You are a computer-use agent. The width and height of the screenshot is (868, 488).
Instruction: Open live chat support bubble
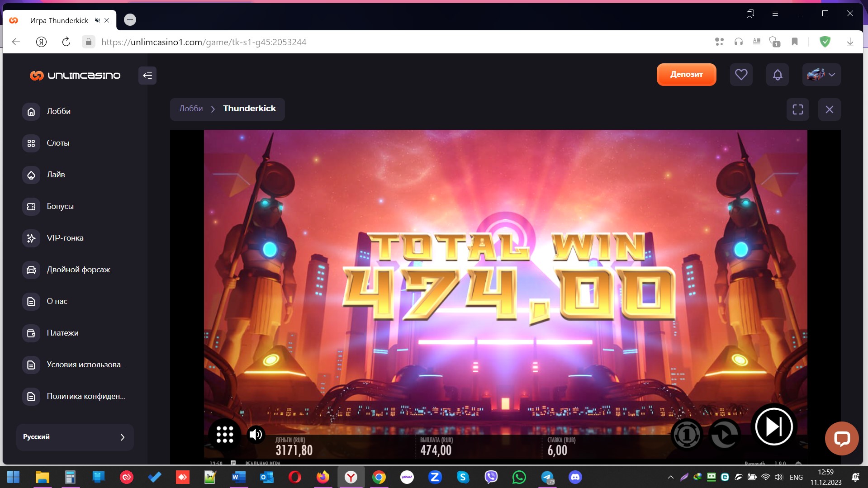pos(841,438)
